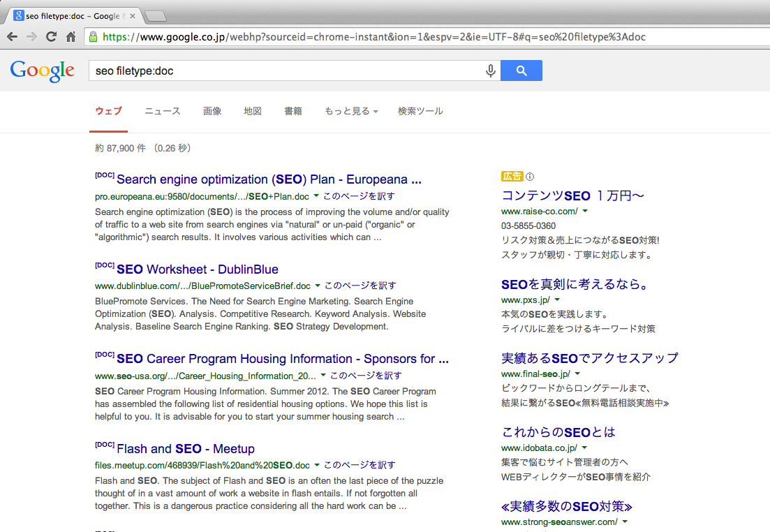
Task: Switch to the 書籍 tab
Action: (x=293, y=112)
